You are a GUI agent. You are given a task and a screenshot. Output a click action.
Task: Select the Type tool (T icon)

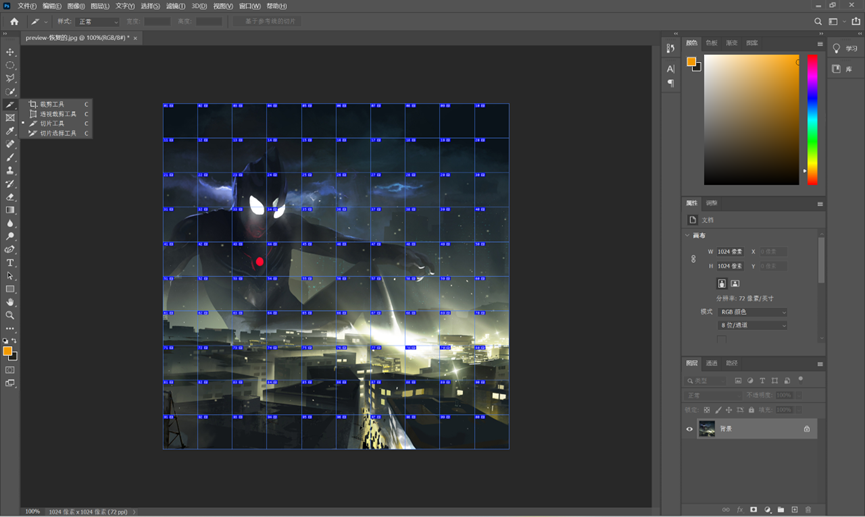coord(10,263)
